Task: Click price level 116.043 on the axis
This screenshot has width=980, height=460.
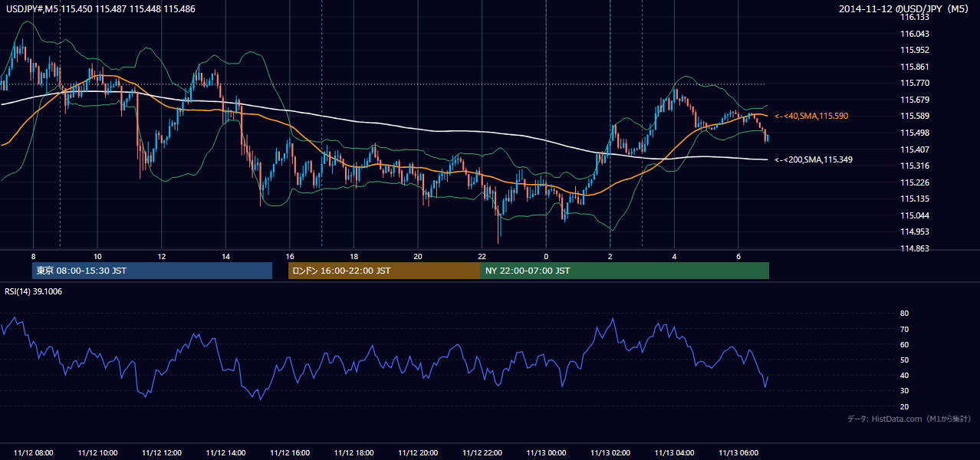Action: [914, 34]
